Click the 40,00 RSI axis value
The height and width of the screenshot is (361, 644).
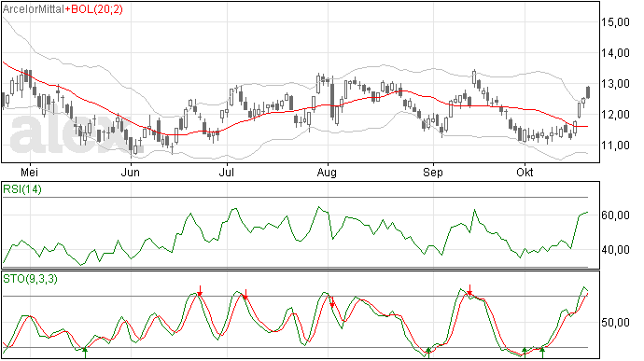coord(616,250)
